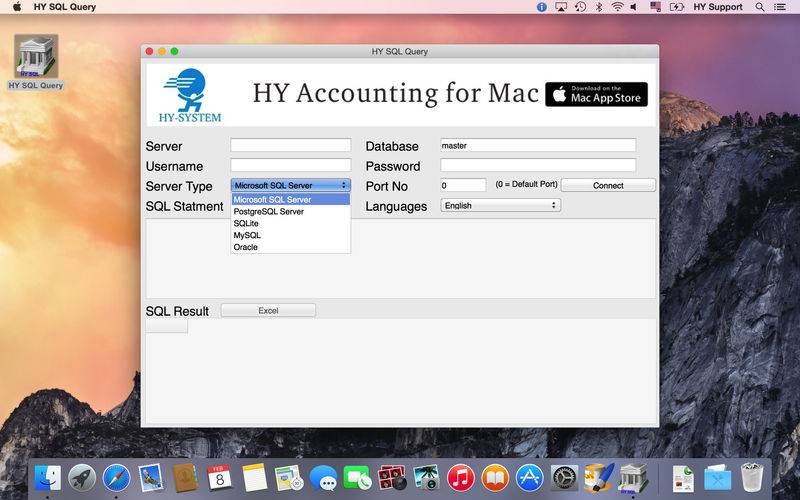The image size is (800, 500).
Task: Open the document stack in the dock
Action: click(683, 478)
